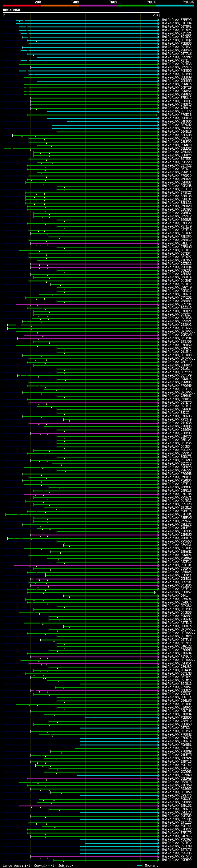Select the UniRef100_A5C3A3 label

tap(177, 840)
